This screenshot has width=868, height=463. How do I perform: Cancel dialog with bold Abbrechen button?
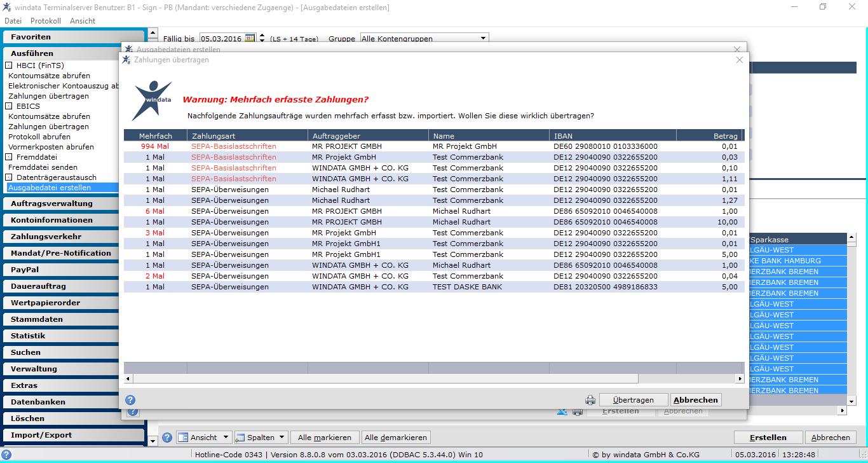click(696, 400)
